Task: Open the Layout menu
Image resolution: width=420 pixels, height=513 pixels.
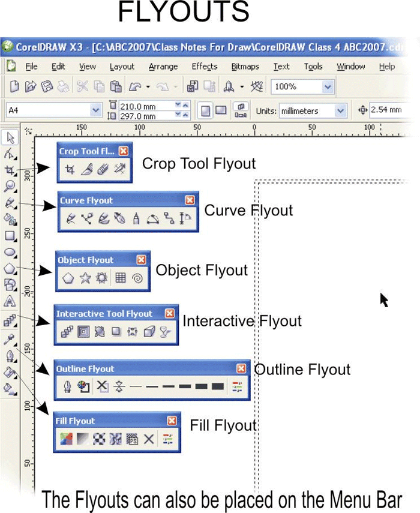Action: pos(122,67)
